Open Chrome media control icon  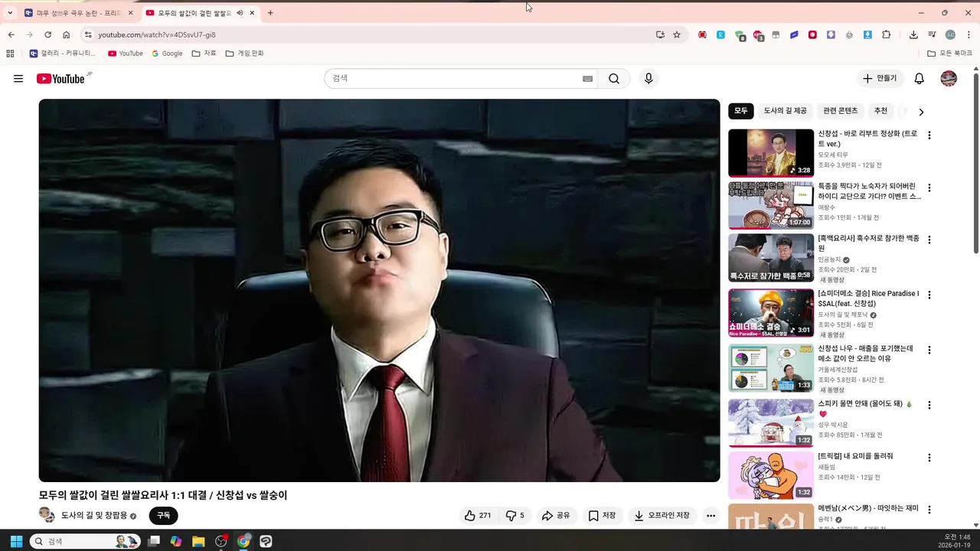932,34
